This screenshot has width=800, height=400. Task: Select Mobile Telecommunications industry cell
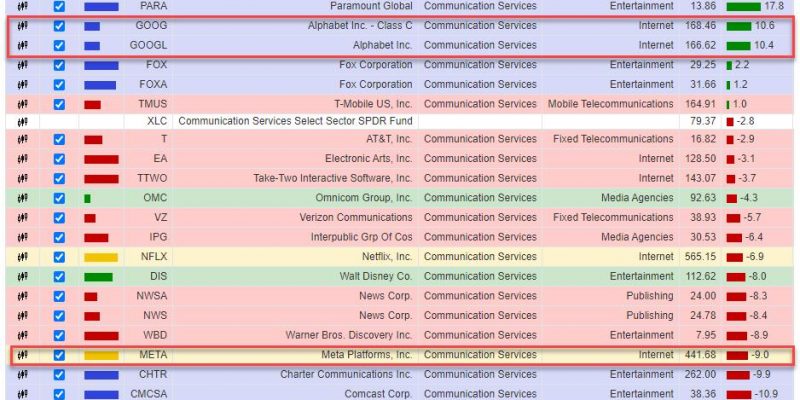tap(610, 104)
